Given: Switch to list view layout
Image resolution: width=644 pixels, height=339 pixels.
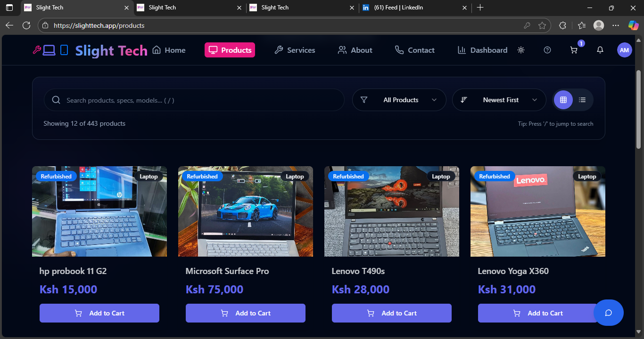Looking at the screenshot, I should 582,100.
